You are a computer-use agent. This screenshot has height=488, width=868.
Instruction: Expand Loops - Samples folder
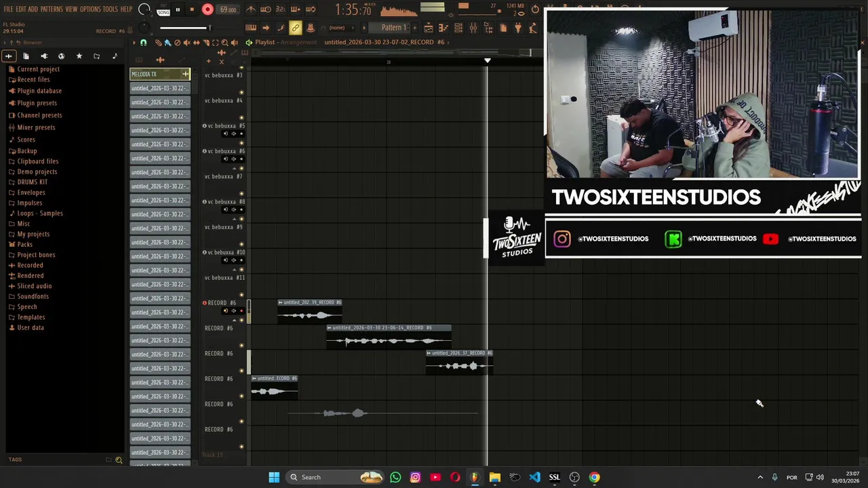point(40,213)
